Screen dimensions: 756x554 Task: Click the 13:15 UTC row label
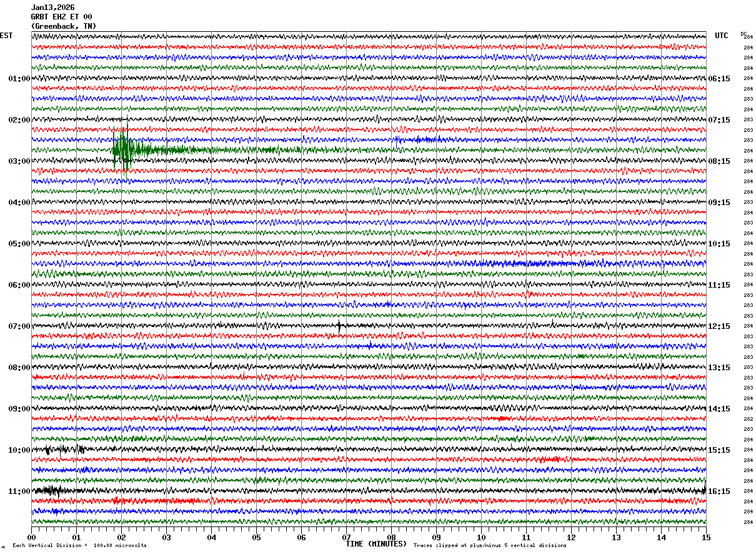tap(719, 368)
